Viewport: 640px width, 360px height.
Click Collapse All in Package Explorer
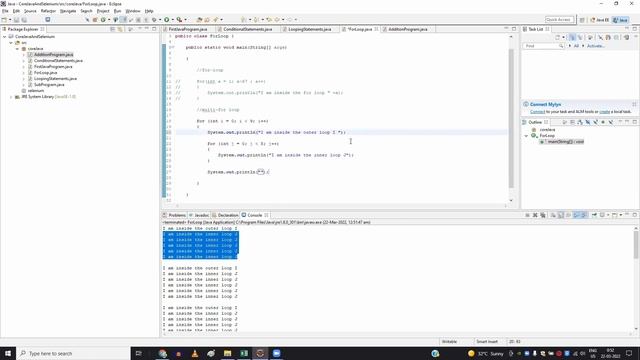point(112,29)
